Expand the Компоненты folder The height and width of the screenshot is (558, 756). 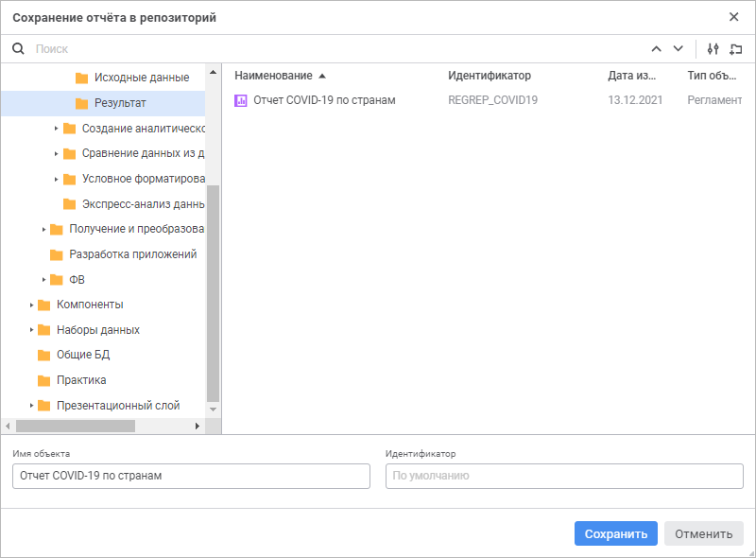click(x=31, y=305)
